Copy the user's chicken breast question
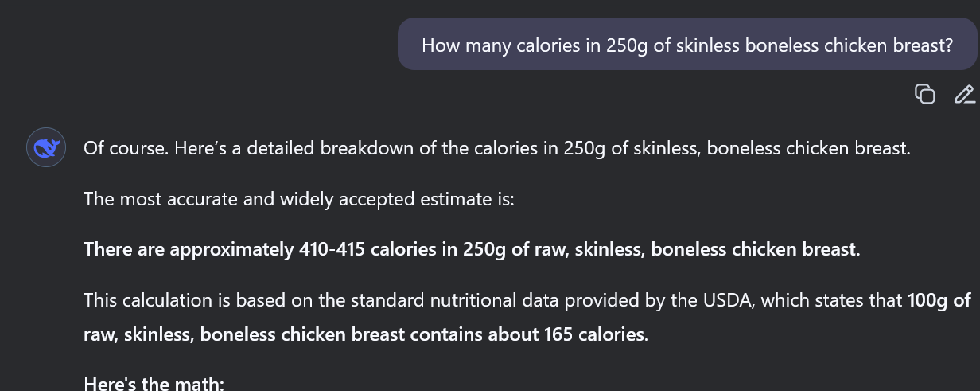The image size is (980, 391). click(924, 94)
